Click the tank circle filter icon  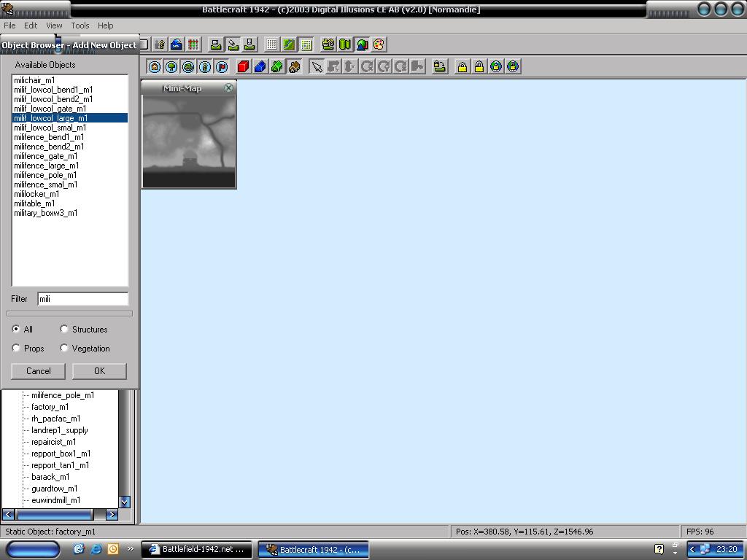tap(188, 66)
